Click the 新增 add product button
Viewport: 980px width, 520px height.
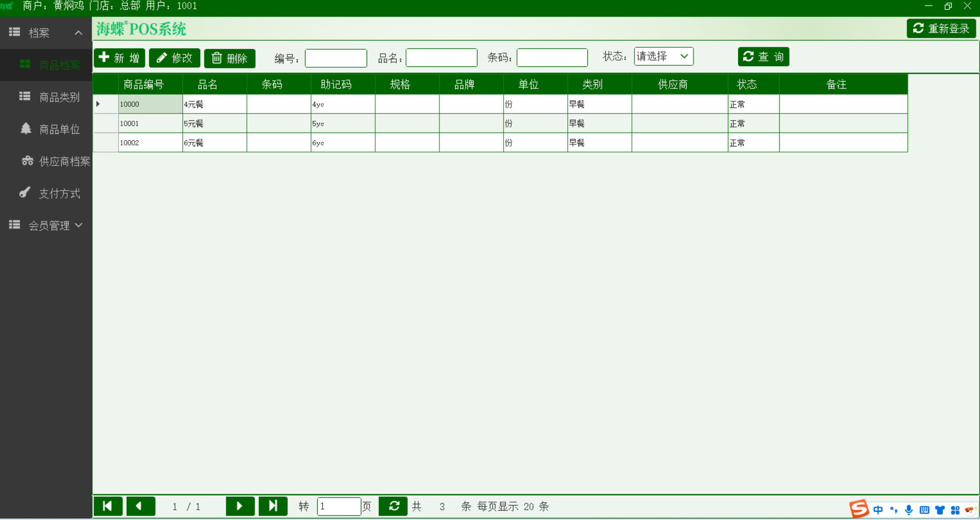pyautogui.click(x=119, y=58)
